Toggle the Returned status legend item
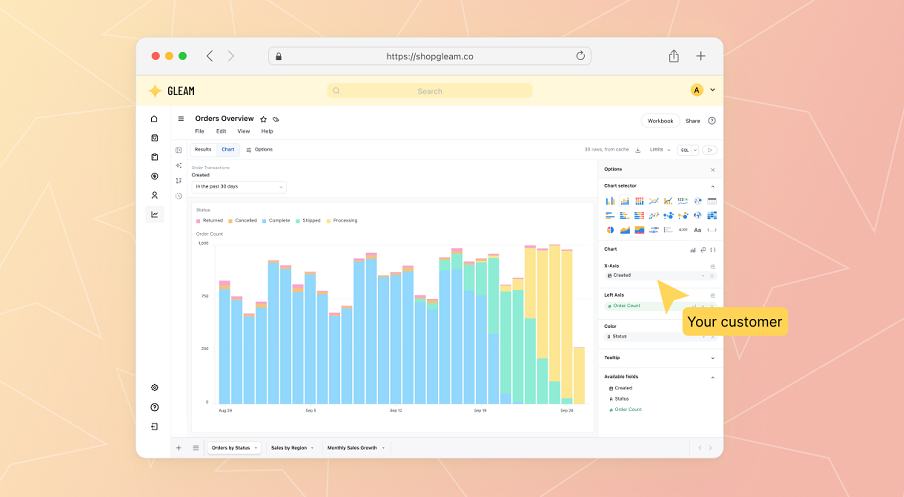Viewport: 904px width, 497px height. click(209, 220)
